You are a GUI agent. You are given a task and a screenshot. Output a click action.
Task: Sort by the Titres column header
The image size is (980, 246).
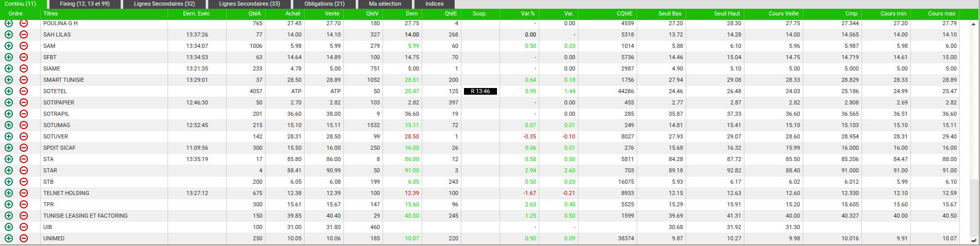[104, 13]
